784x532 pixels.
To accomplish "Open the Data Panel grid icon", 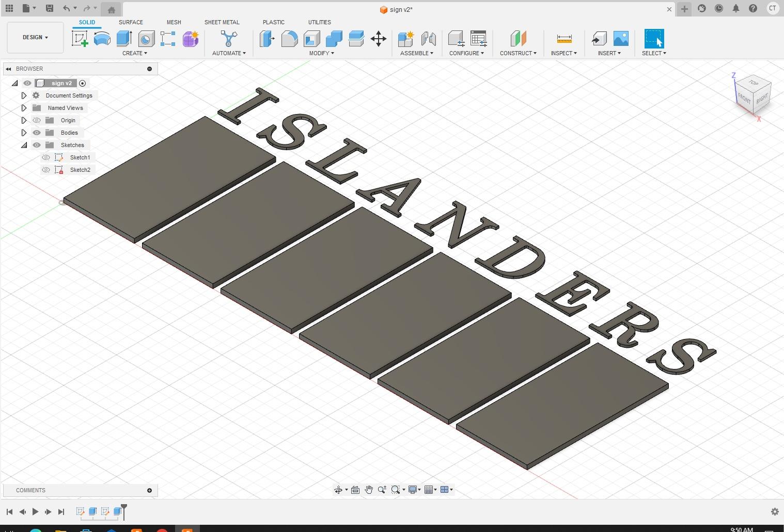I will pos(9,8).
